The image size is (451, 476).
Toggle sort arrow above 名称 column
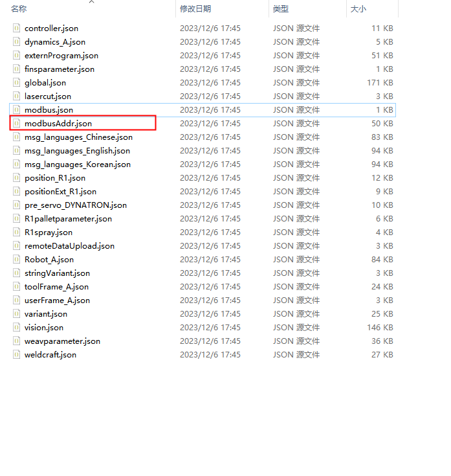coord(91,2)
